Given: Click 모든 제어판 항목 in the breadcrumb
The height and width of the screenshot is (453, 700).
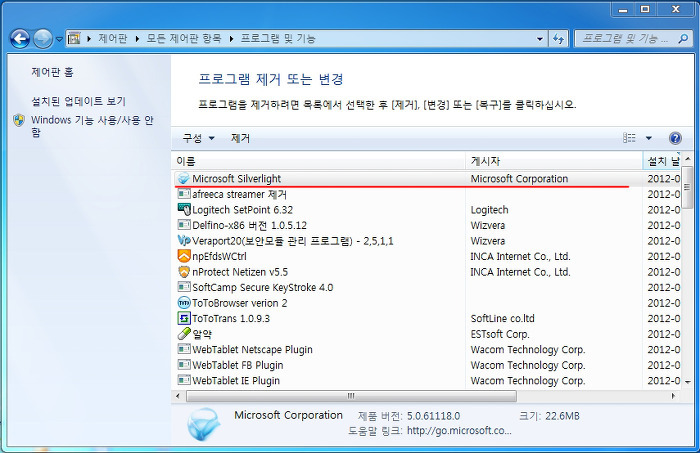Looking at the screenshot, I should (184, 39).
